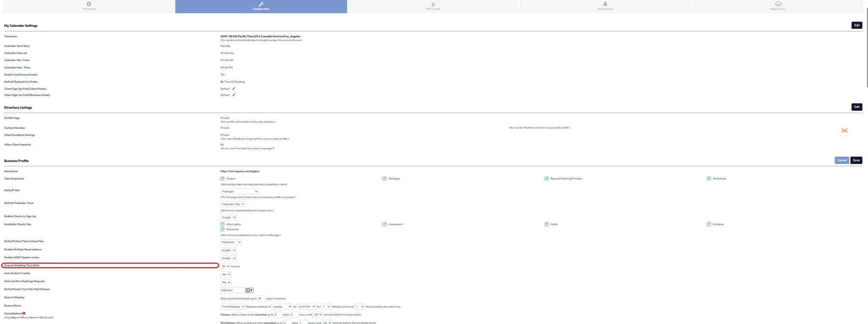
Task: Click the red Cancellations info icon
Action: point(24,313)
